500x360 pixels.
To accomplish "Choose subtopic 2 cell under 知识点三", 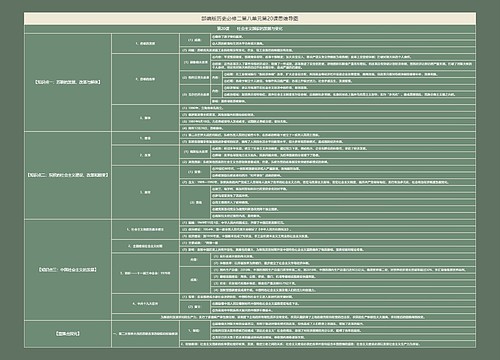I will point(145,246).
